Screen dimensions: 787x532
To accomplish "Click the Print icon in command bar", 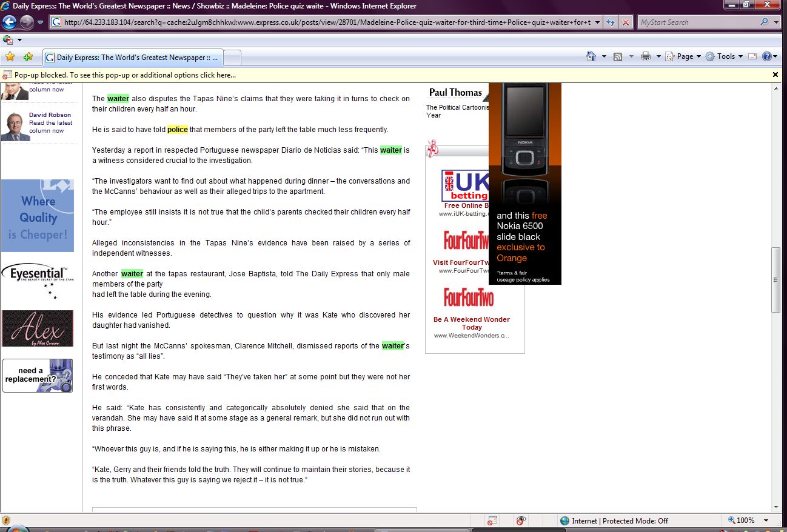I will coord(646,56).
